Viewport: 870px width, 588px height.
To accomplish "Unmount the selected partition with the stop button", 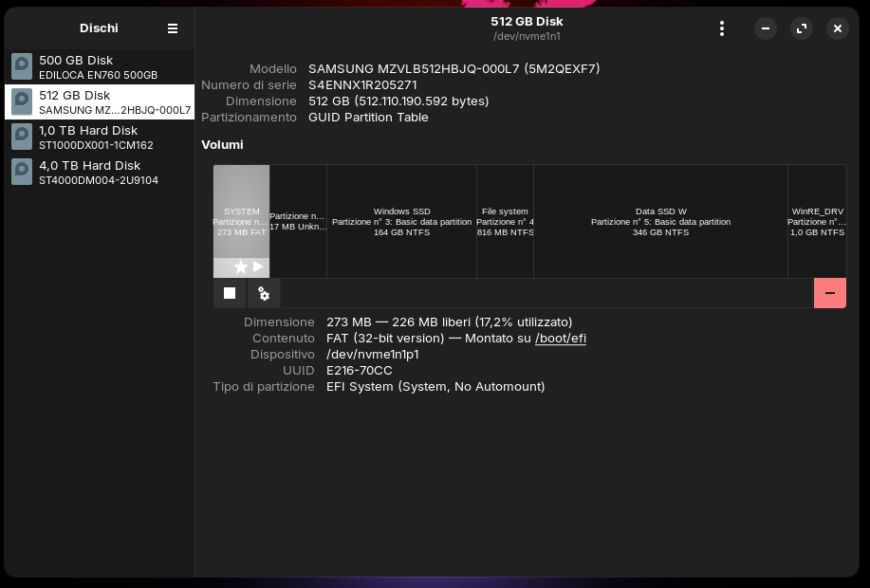I will [230, 293].
